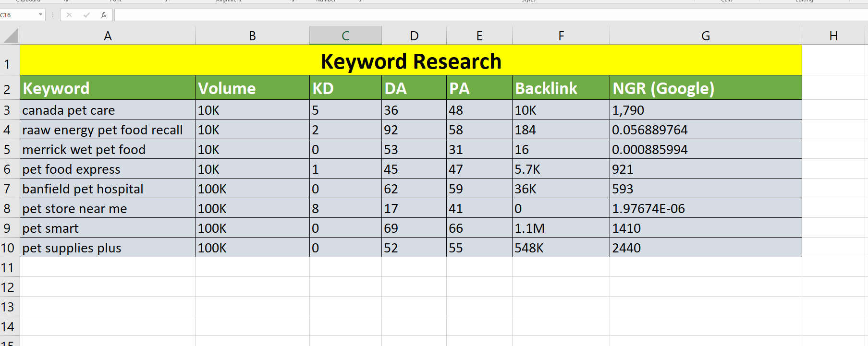868x346 pixels.
Task: Click KD value 8
Action: (x=345, y=208)
